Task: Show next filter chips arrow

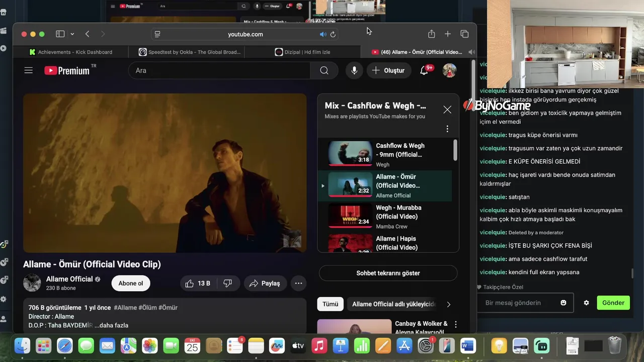Action: tap(448, 304)
